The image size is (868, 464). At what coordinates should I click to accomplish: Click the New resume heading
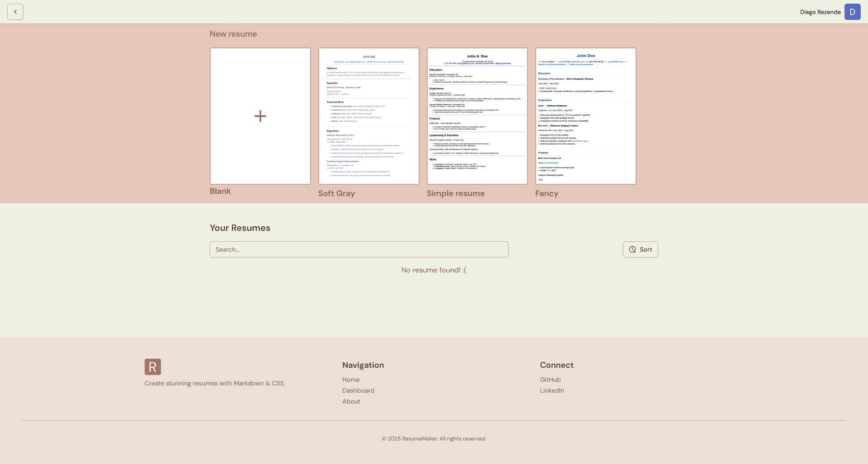[x=233, y=33]
